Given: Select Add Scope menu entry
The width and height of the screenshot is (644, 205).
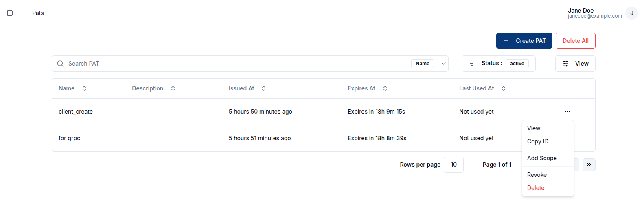Looking at the screenshot, I should coord(542,158).
